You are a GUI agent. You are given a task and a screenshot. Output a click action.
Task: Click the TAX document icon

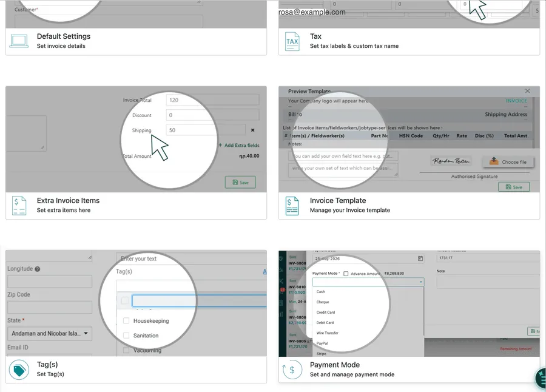pyautogui.click(x=292, y=41)
